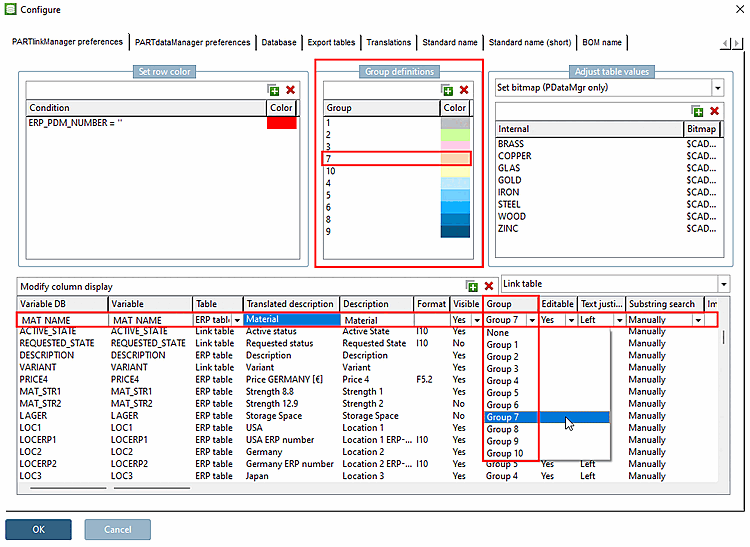Switch to the Database tab
Screen dimensions: 750x547
click(279, 43)
